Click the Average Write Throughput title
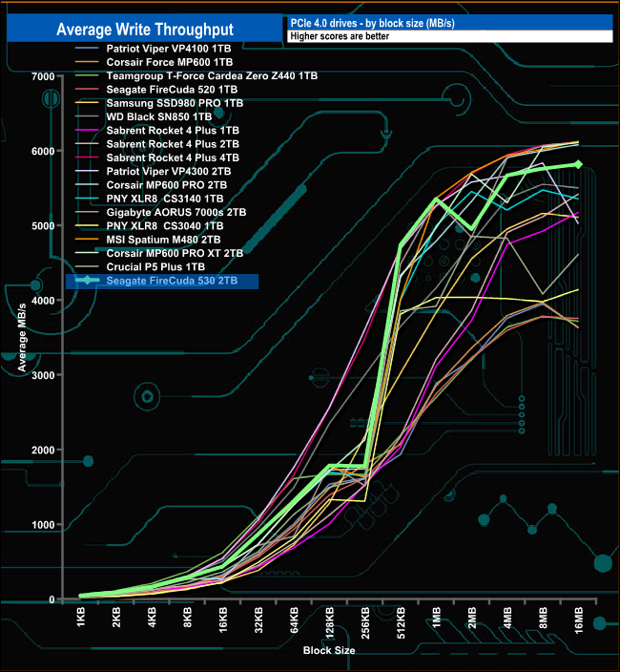The height and width of the screenshot is (672, 620). click(145, 30)
